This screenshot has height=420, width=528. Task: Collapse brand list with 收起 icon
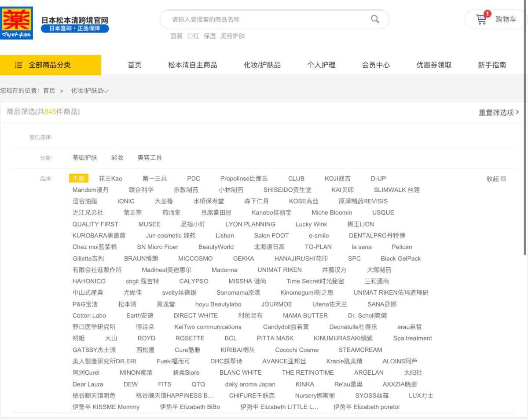point(503,179)
